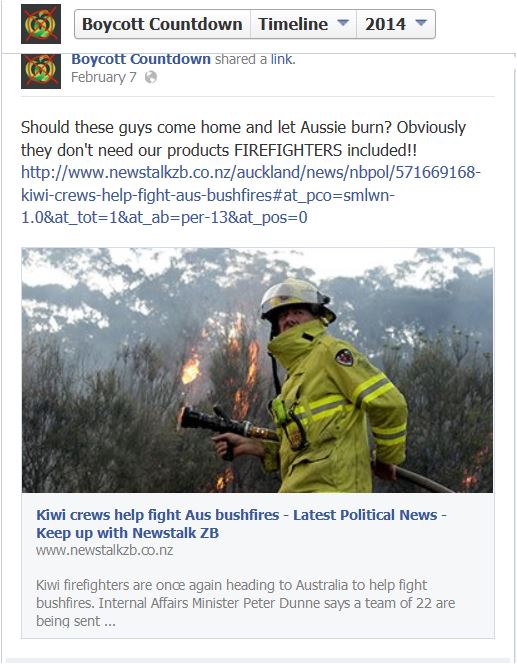The image size is (517, 664).
Task: Select the 2014 year tab
Action: click(x=396, y=24)
